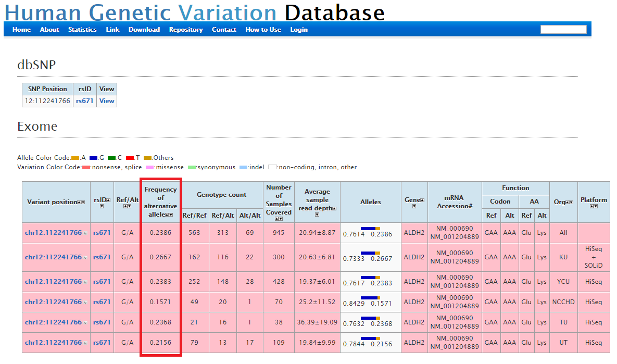This screenshot has width=617, height=364.
Task: Sort Gene column ascending
Action: pos(421,200)
